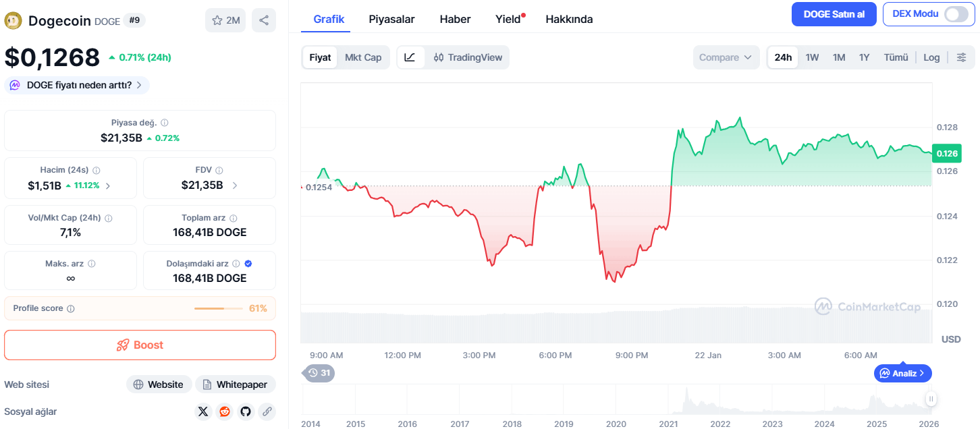980x429 pixels.
Task: Click the 7,1% Vol/Mkt Cap value
Action: (70, 232)
